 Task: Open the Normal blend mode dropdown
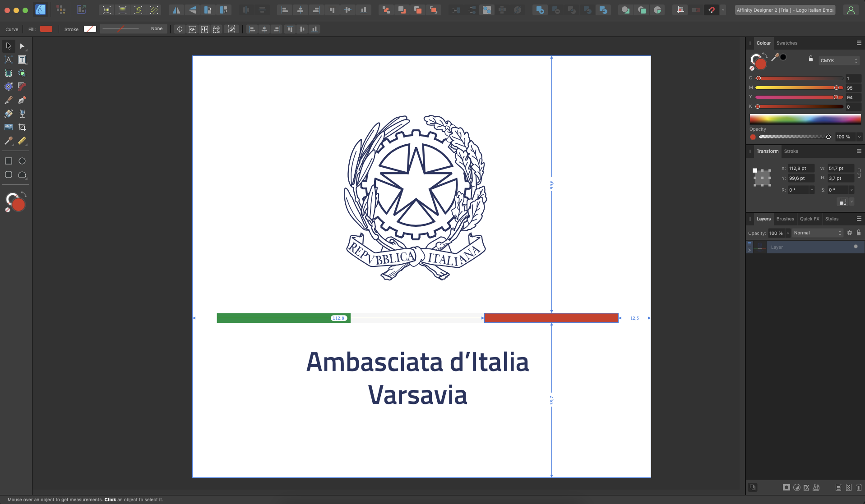pos(818,233)
